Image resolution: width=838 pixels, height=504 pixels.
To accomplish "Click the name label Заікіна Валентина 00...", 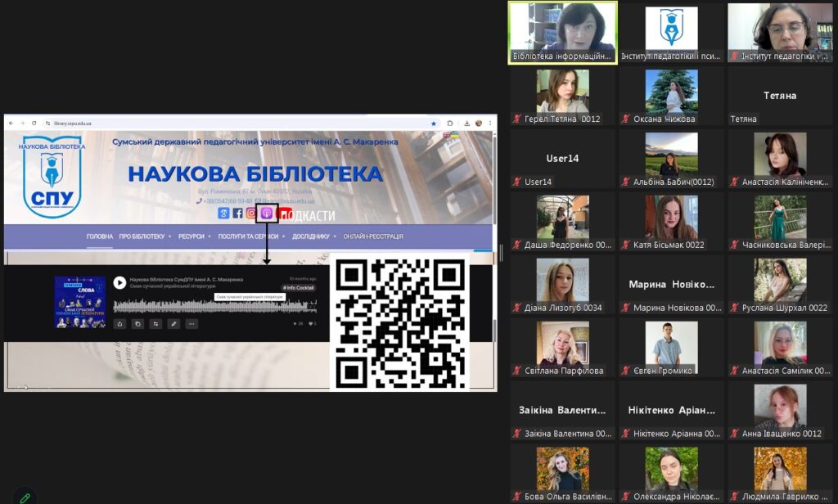I will coord(568,434).
